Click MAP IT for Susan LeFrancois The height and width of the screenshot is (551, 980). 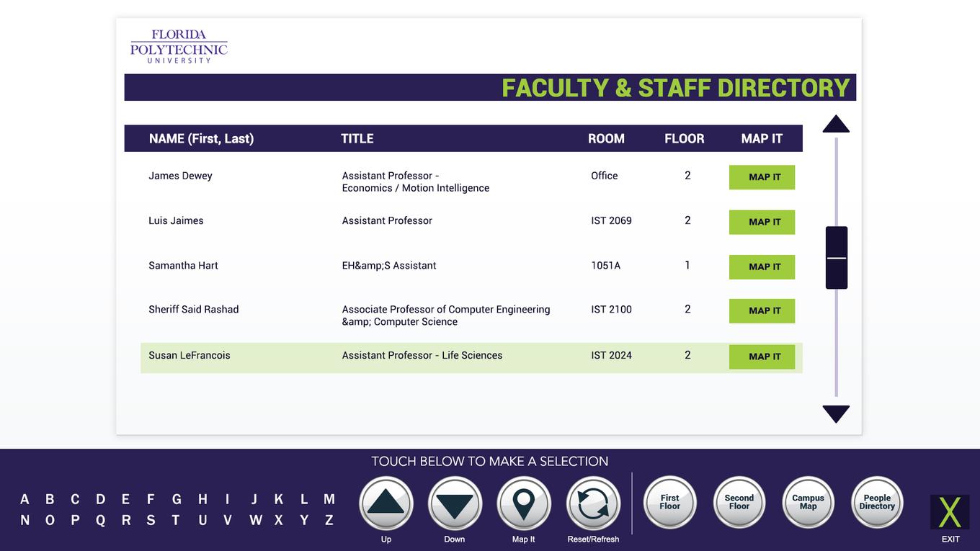point(762,357)
